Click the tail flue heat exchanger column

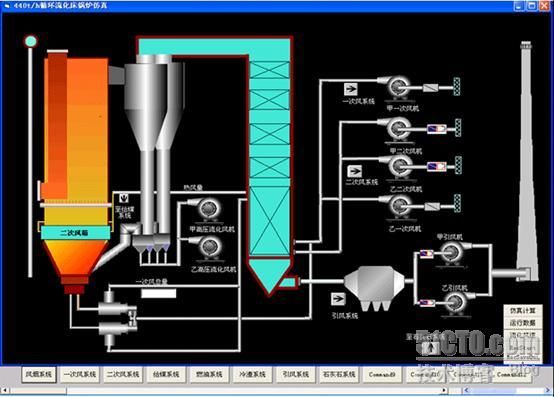pyautogui.click(x=270, y=158)
